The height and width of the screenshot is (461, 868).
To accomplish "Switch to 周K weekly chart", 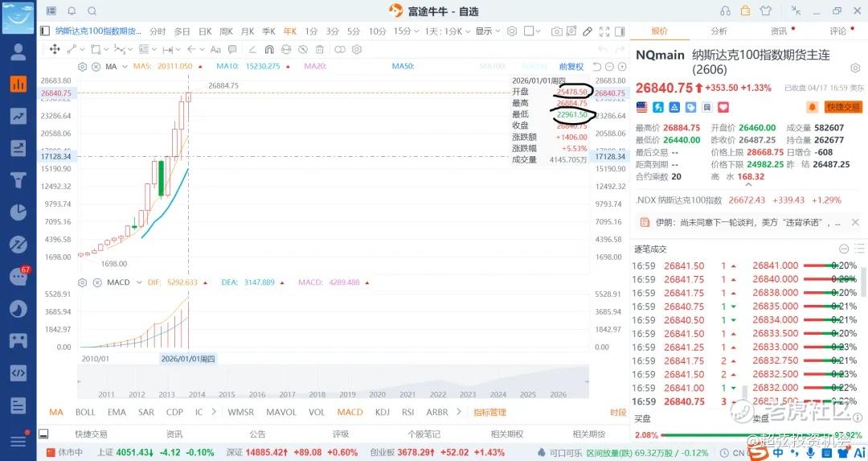I will (226, 31).
